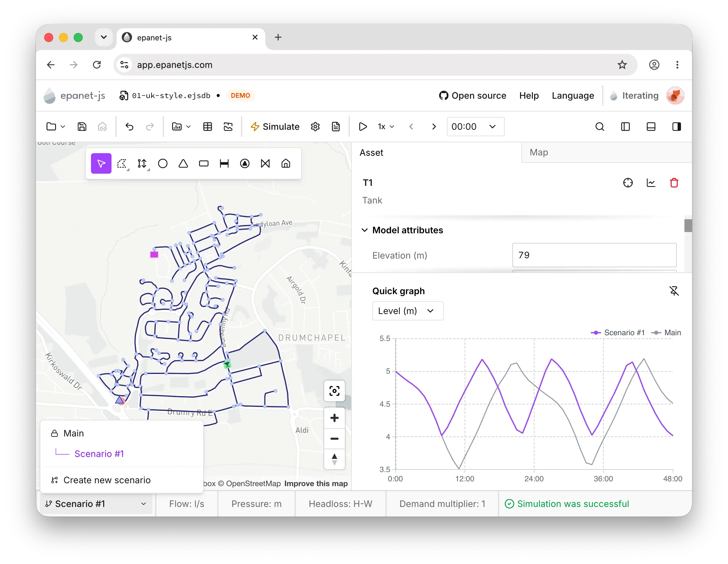Open the graph icon for T1

click(651, 183)
